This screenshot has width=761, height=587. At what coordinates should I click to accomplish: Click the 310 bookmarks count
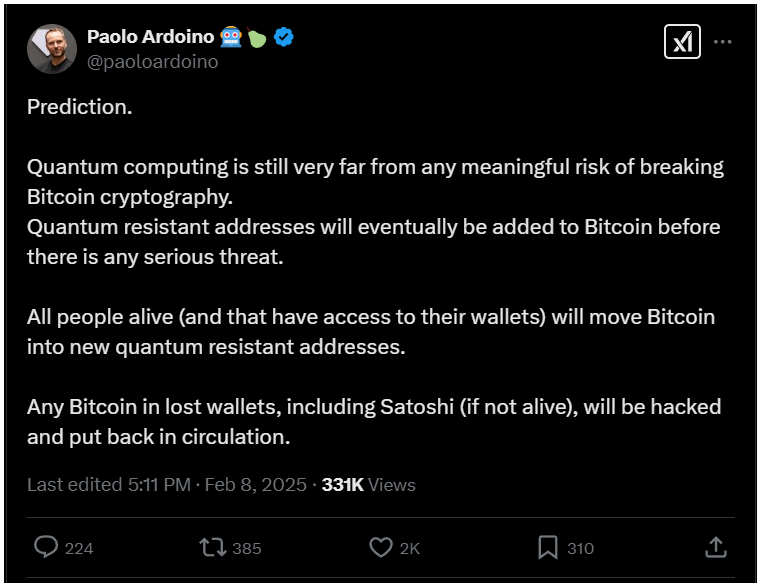pos(580,548)
